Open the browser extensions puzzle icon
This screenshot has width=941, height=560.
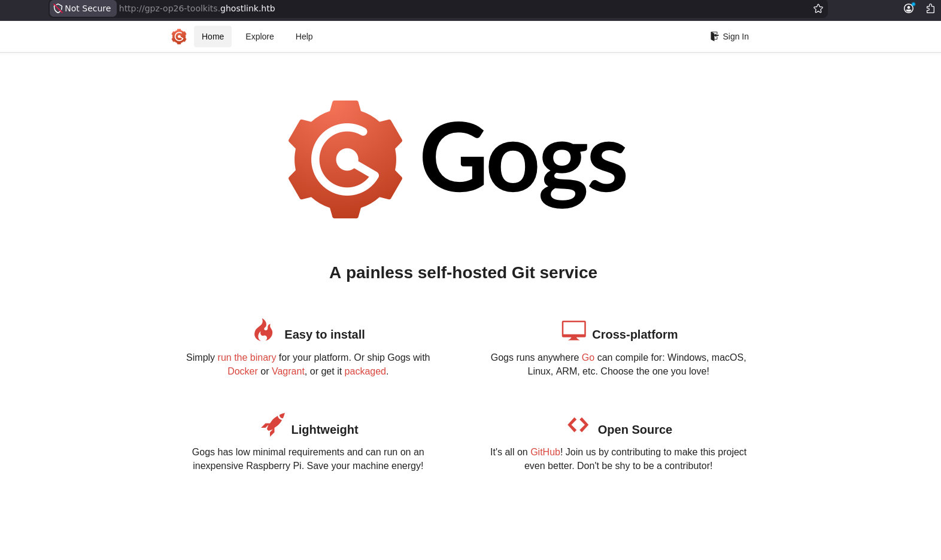[930, 8]
